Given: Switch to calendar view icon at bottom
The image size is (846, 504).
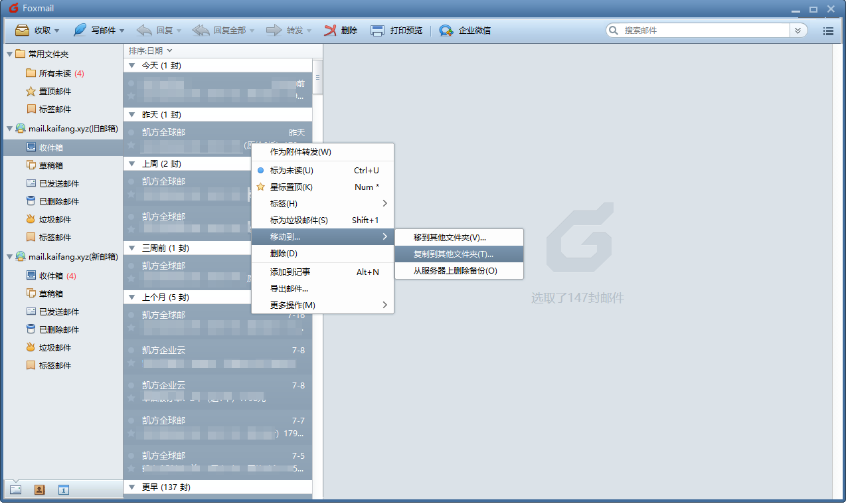Looking at the screenshot, I should pyautogui.click(x=63, y=490).
